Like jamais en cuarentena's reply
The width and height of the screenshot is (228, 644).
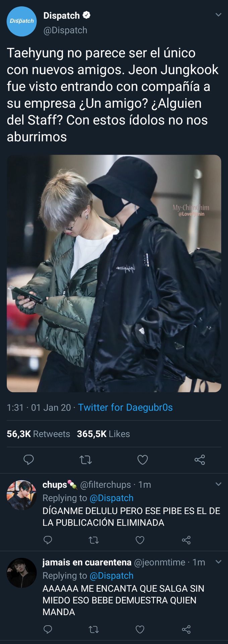click(140, 630)
